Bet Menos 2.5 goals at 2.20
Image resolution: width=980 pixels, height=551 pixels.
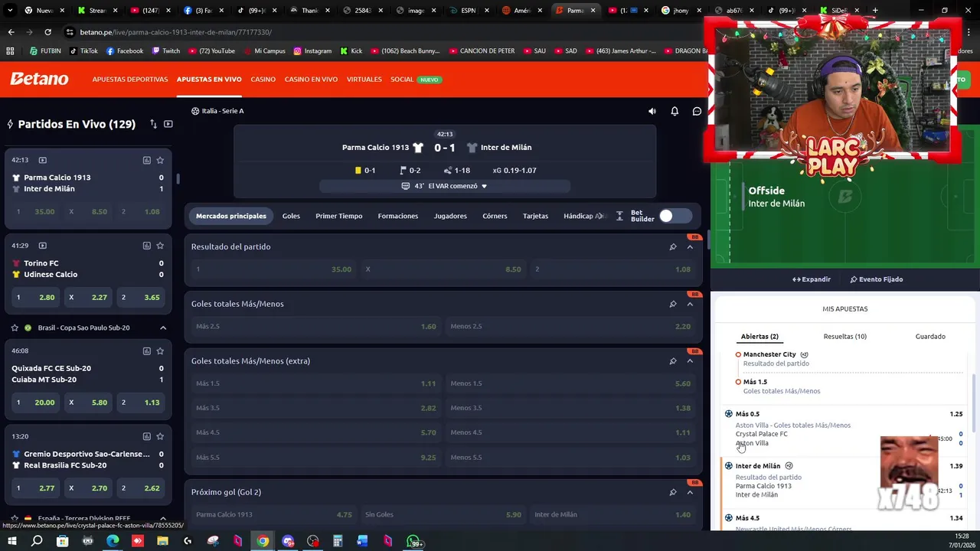(570, 326)
